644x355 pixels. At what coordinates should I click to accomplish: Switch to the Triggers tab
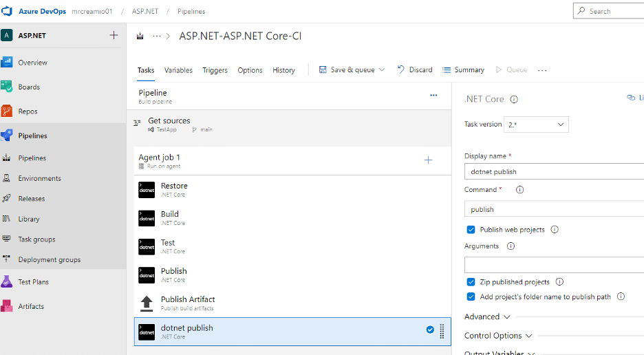[x=215, y=70]
